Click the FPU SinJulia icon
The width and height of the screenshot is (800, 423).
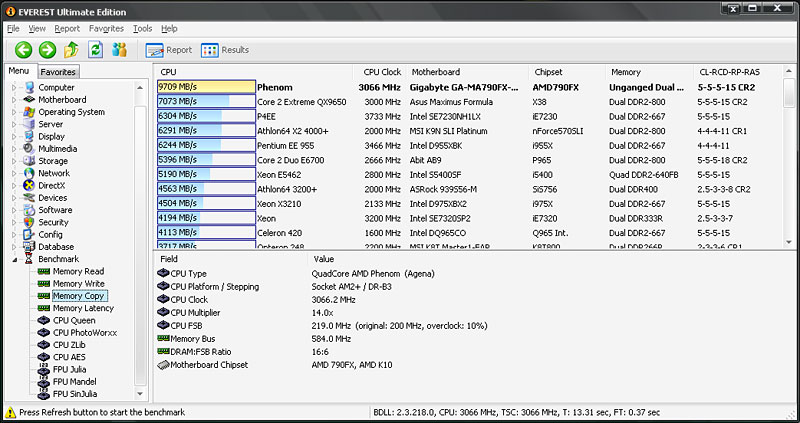(44, 394)
